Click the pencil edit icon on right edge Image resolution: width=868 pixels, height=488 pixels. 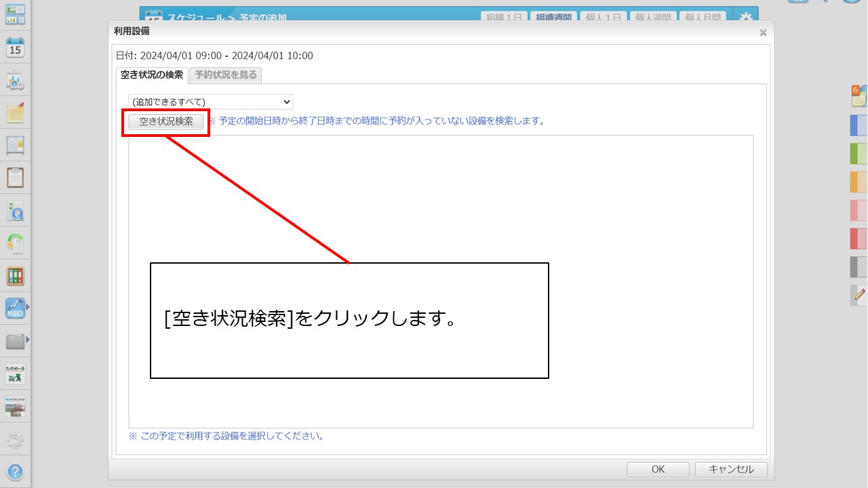(x=859, y=295)
